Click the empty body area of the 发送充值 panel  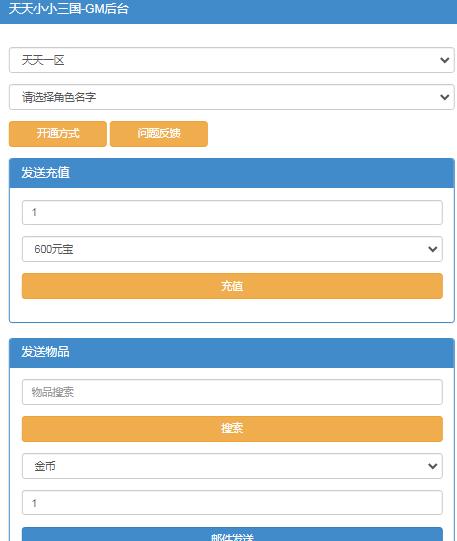click(x=231, y=310)
